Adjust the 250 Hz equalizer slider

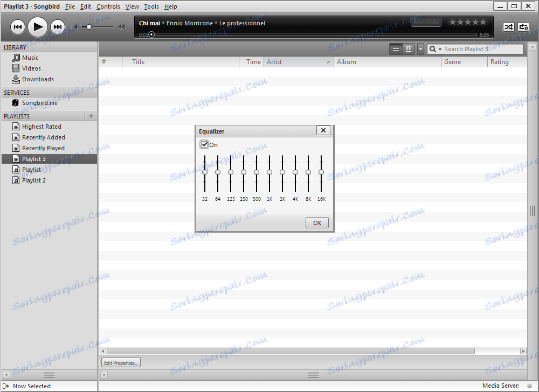coord(244,172)
